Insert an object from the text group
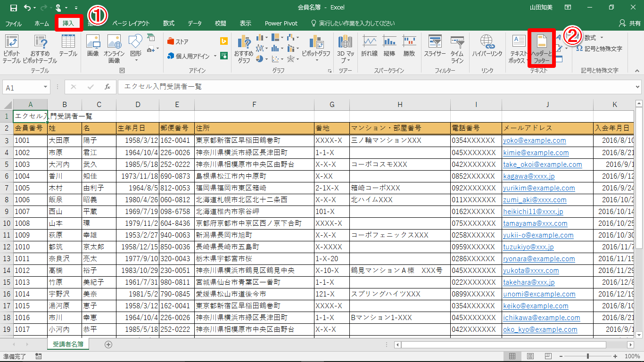The image size is (644, 362). 559,59
